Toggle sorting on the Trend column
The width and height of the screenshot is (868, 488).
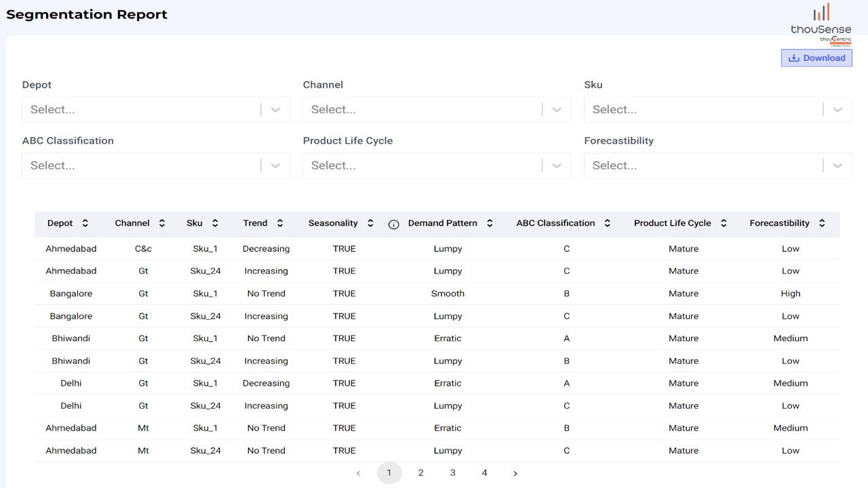click(x=280, y=223)
